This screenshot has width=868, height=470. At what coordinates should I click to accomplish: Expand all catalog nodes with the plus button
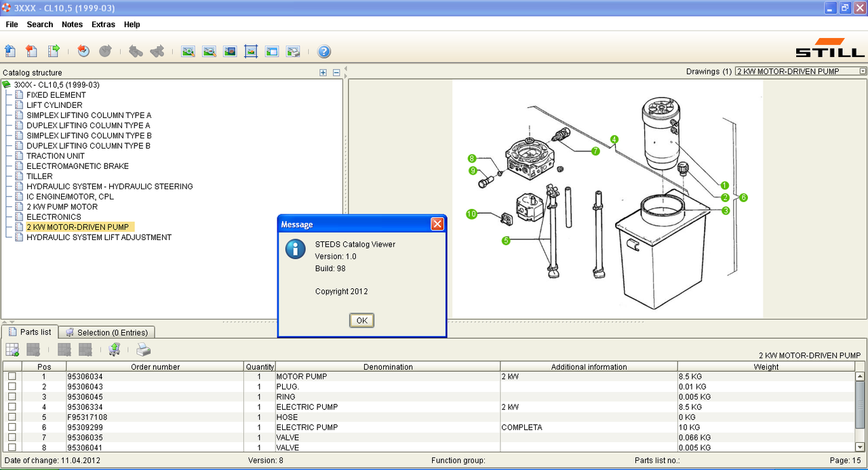click(323, 73)
